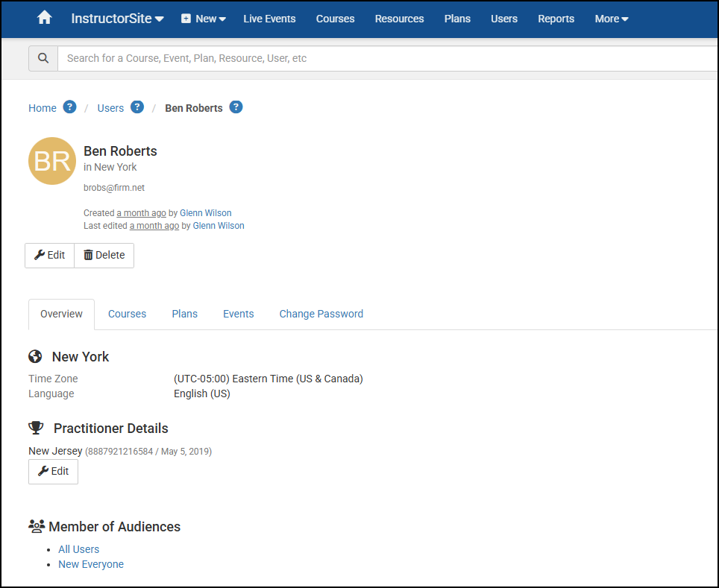Open Reports in navigation bar
719x588 pixels.
[x=556, y=19]
